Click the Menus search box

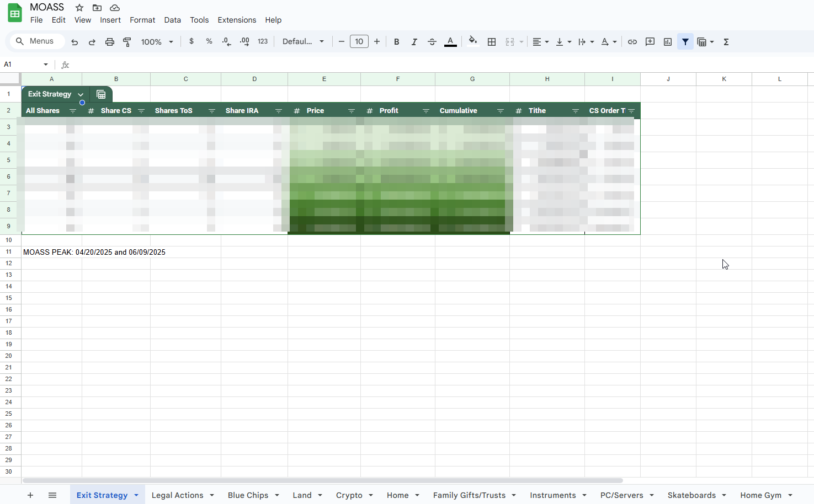point(37,41)
